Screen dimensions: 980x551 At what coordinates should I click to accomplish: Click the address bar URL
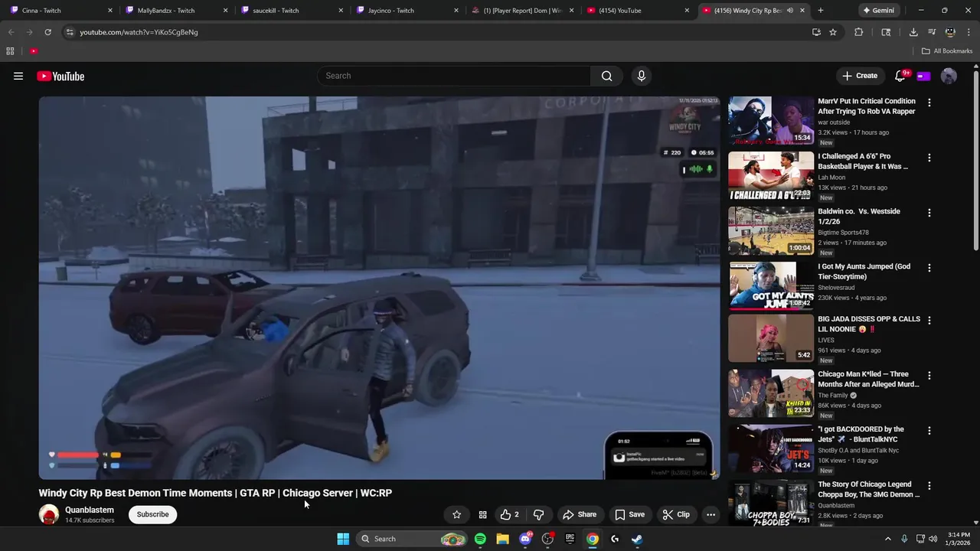point(139,32)
